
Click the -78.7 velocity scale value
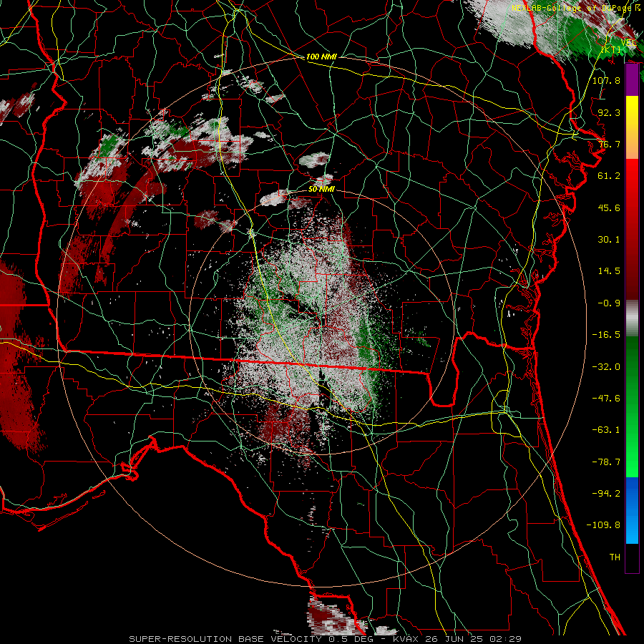pyautogui.click(x=606, y=462)
